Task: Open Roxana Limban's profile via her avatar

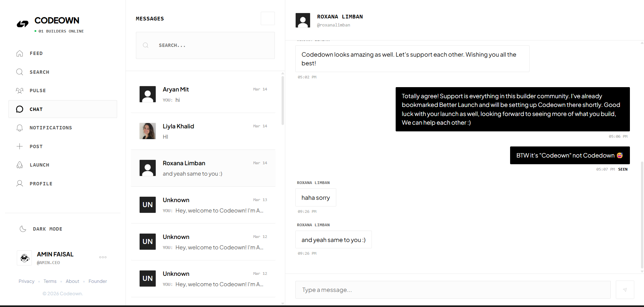Action: 303,20
